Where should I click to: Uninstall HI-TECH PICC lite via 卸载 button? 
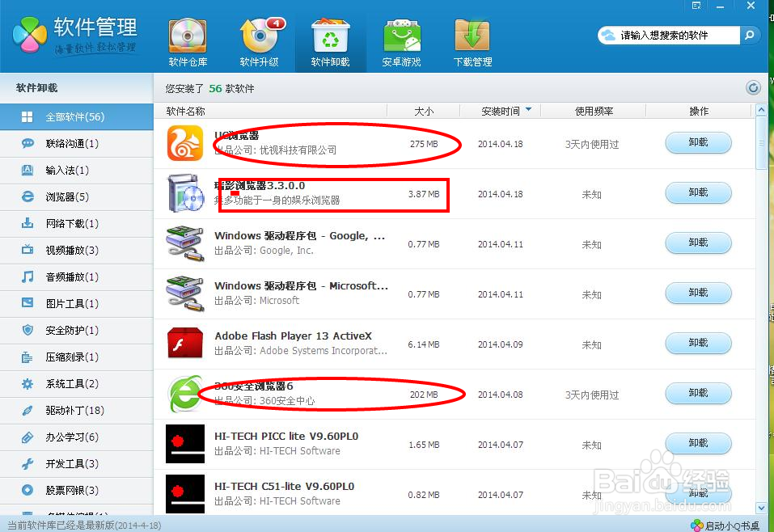coord(698,443)
